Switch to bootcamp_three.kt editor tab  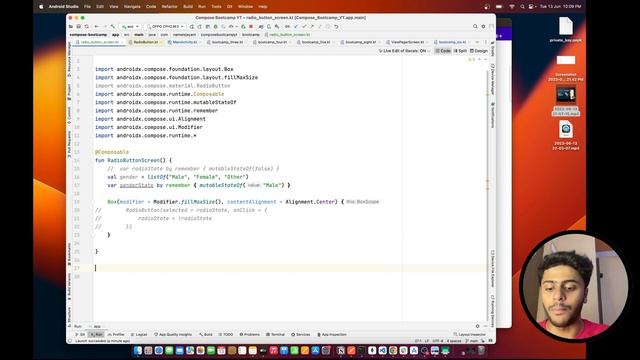click(x=227, y=42)
